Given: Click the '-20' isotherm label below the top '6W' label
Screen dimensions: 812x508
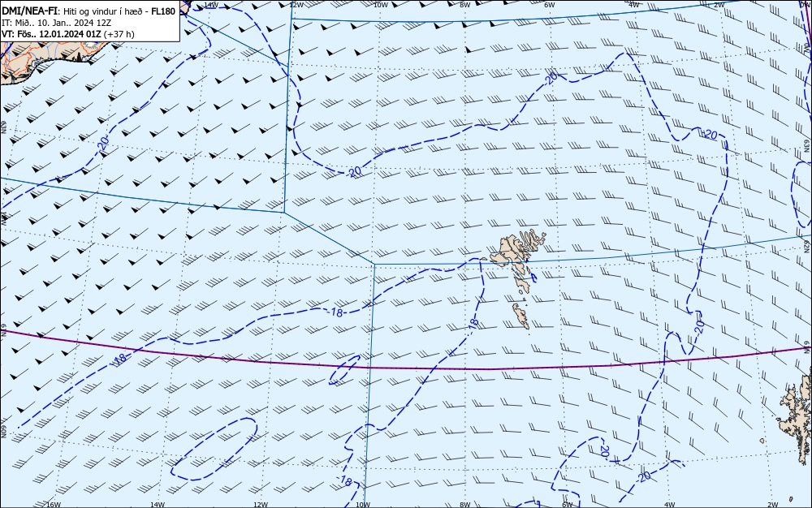Looking at the screenshot, I should pos(551,78).
